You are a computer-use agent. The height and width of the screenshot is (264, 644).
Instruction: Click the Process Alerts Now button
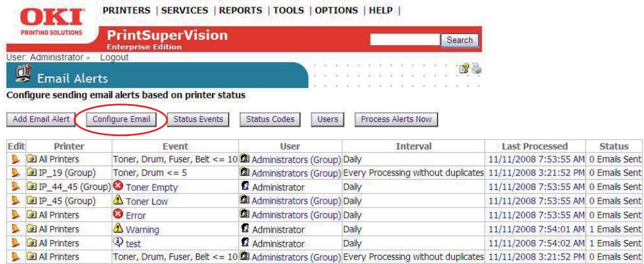point(396,119)
